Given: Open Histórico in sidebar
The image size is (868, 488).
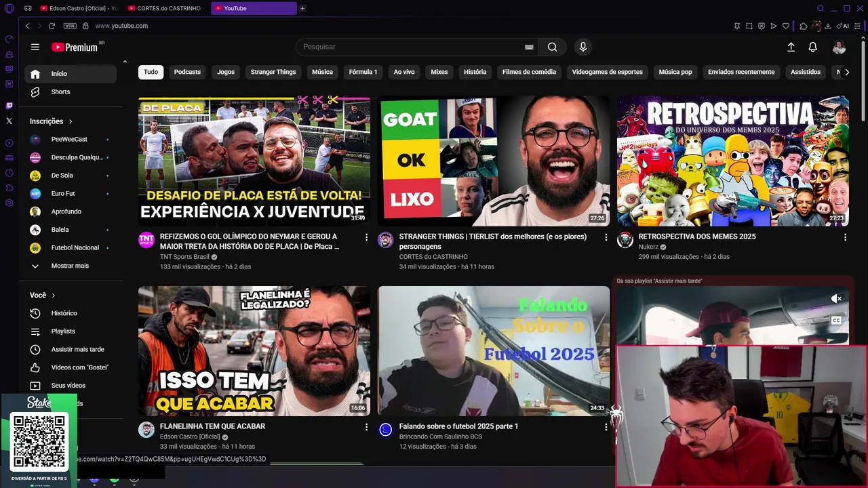Looking at the screenshot, I should coord(71,313).
